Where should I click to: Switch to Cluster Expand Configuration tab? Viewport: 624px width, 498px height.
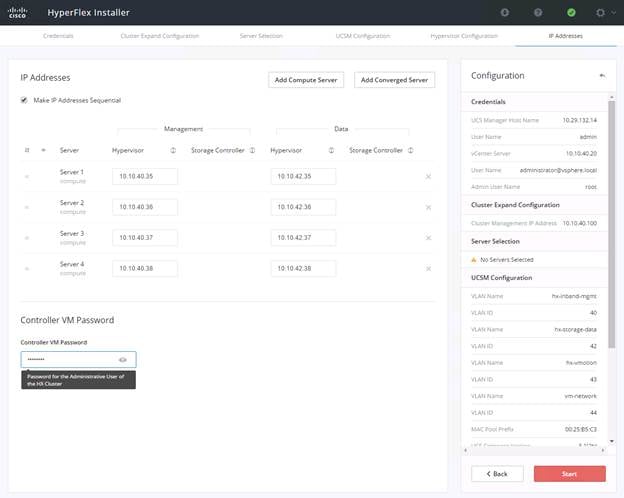tap(160, 36)
